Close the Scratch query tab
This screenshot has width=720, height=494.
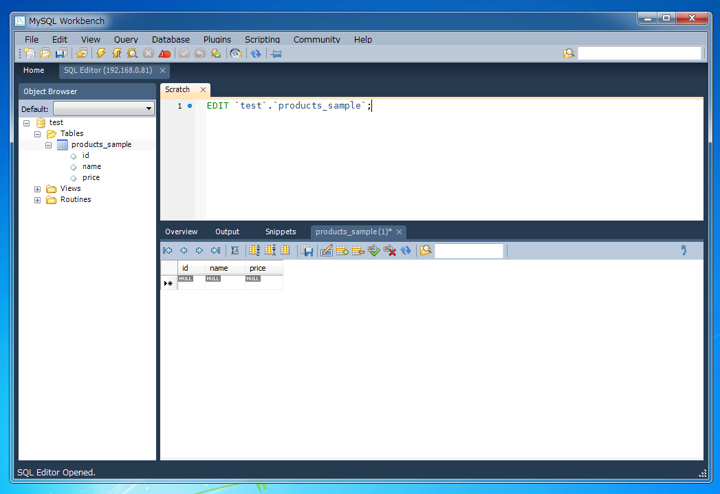[x=203, y=90]
